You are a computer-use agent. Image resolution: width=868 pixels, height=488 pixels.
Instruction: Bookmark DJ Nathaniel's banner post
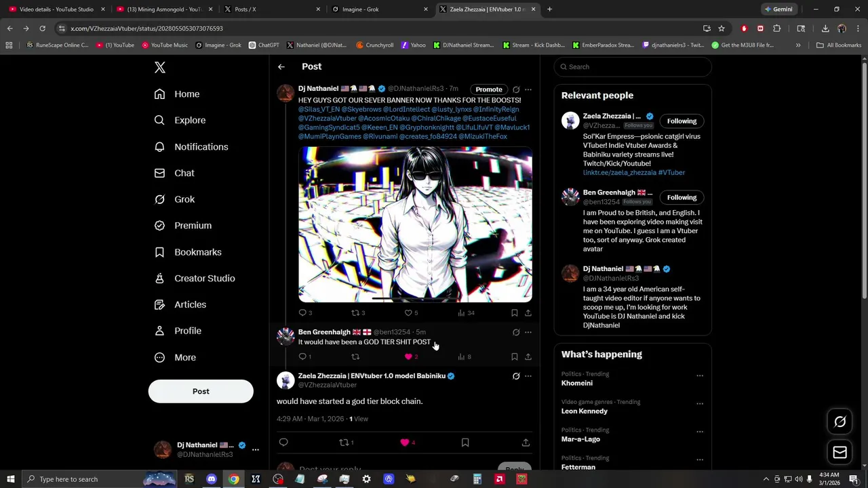click(515, 312)
